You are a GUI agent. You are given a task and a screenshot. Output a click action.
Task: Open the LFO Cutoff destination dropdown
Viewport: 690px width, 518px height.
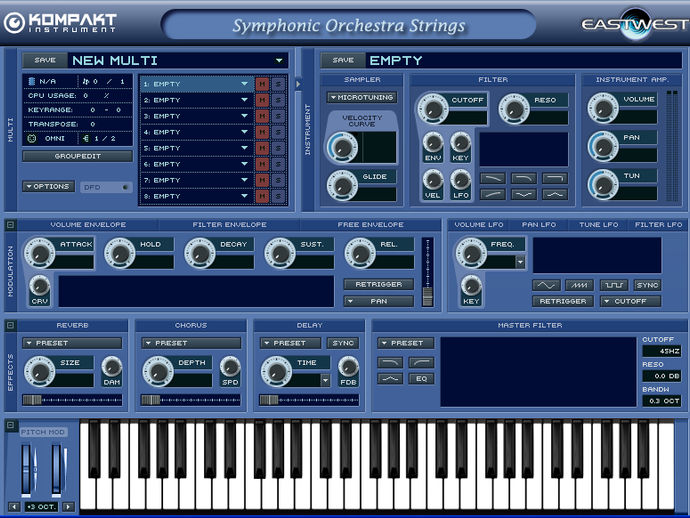[631, 301]
